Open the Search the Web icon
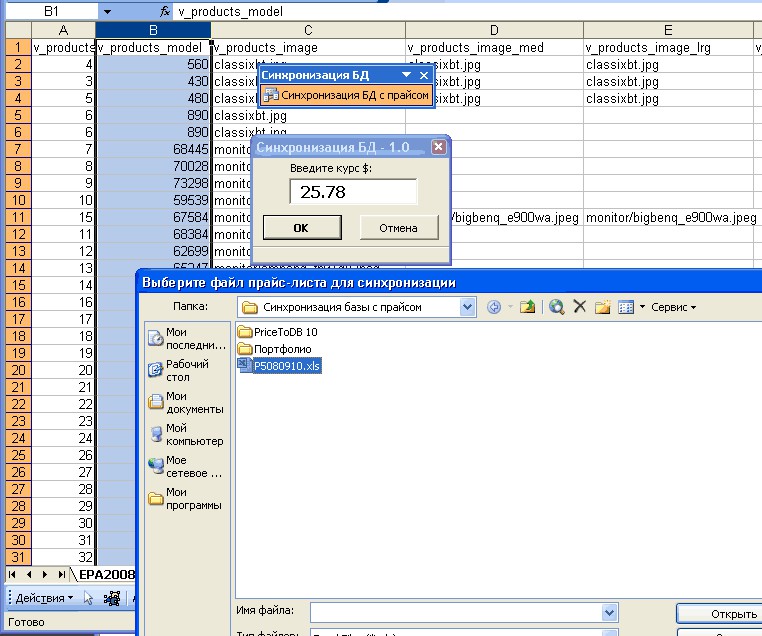 [x=556, y=307]
